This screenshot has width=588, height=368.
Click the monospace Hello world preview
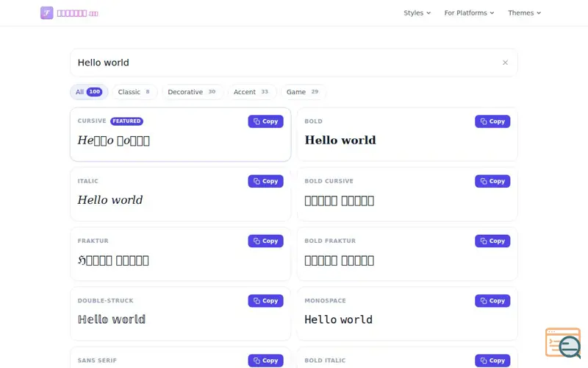click(338, 319)
